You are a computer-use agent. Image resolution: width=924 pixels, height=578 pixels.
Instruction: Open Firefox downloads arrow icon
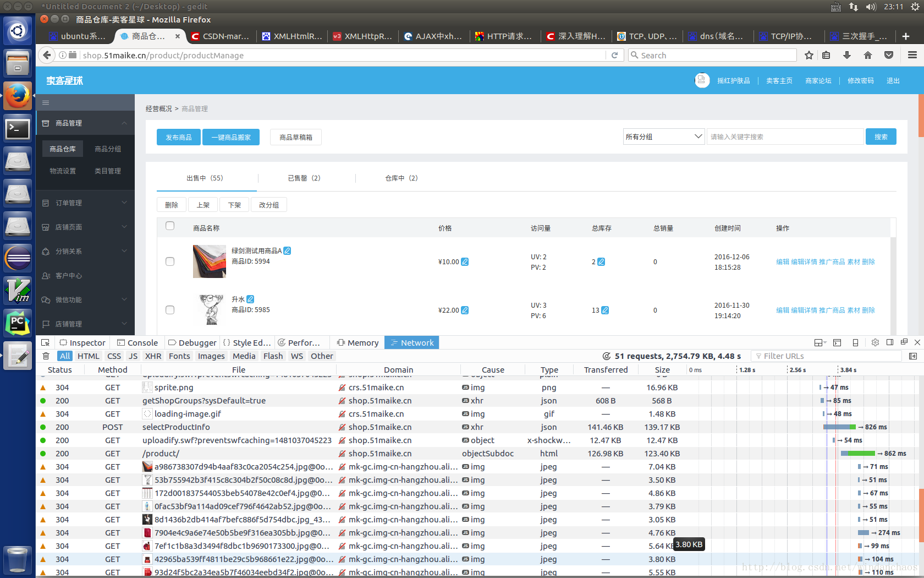coord(846,55)
